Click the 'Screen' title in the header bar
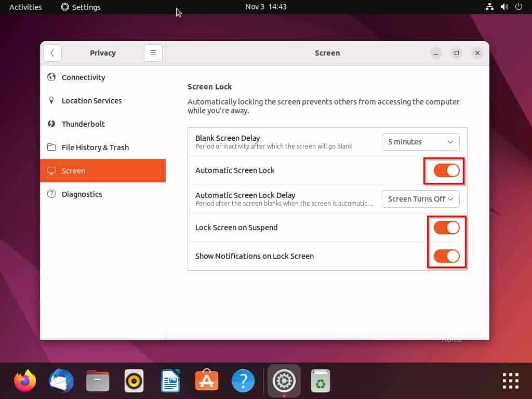This screenshot has width=532, height=399. (327, 53)
